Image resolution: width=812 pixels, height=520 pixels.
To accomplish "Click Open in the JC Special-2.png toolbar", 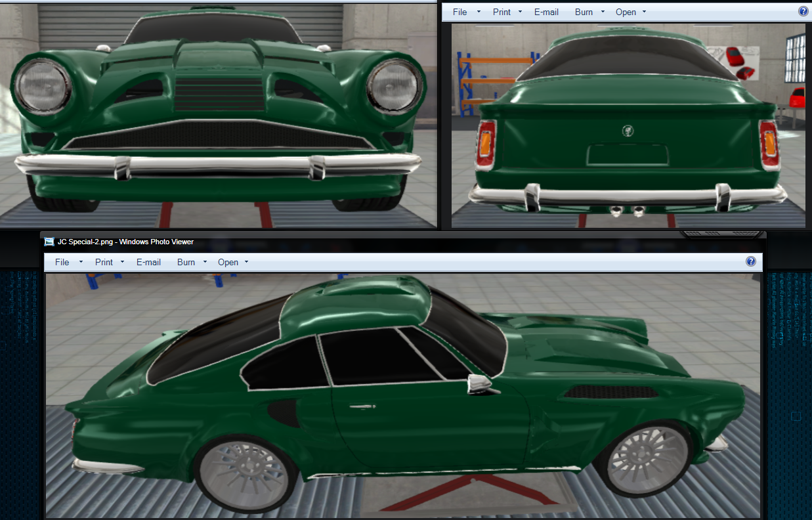I will [228, 262].
